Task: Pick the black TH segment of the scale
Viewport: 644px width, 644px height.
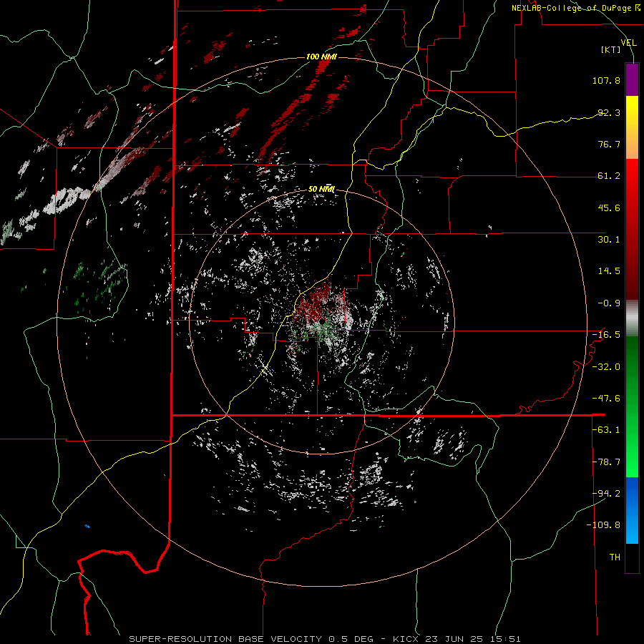Action: (632, 557)
